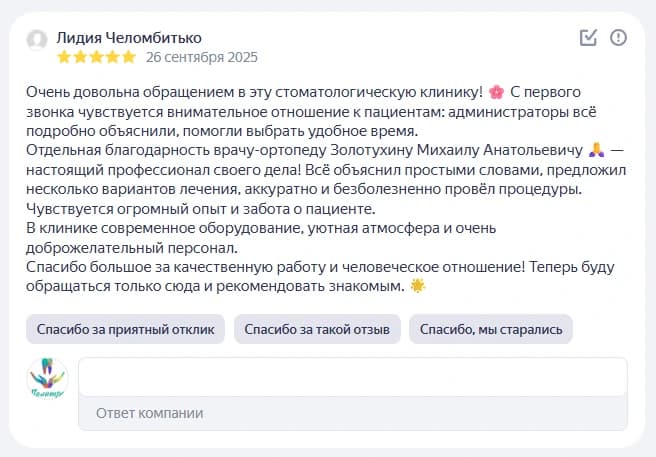Choose reply "Спасибо за такой отзыв"
This screenshot has height=457, width=656.
point(317,328)
